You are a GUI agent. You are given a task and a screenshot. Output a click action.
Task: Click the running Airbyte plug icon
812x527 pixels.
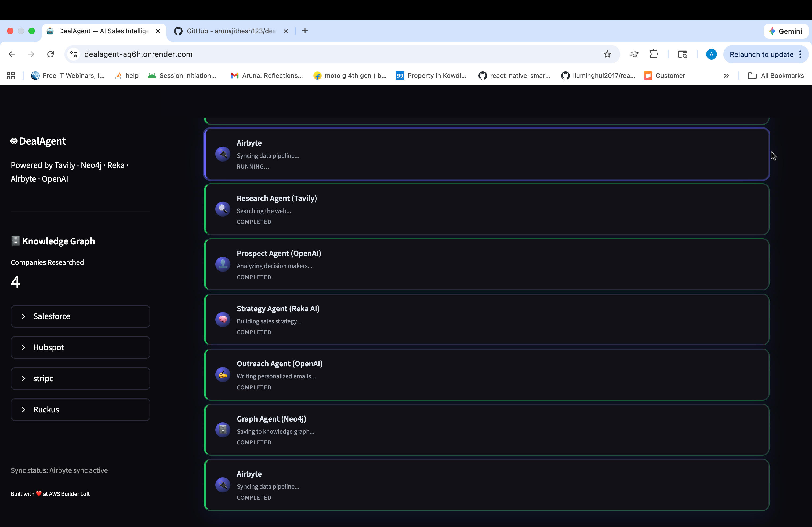click(222, 154)
